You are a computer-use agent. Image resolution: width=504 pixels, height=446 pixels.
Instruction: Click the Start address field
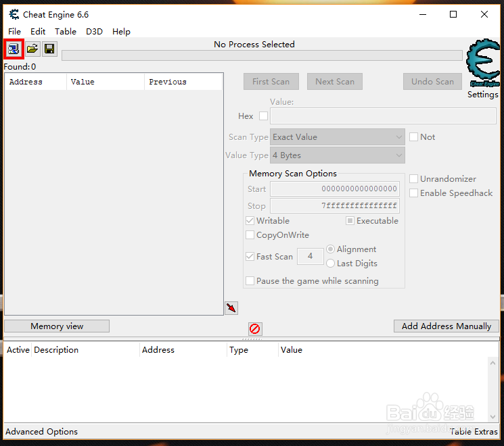(335, 189)
